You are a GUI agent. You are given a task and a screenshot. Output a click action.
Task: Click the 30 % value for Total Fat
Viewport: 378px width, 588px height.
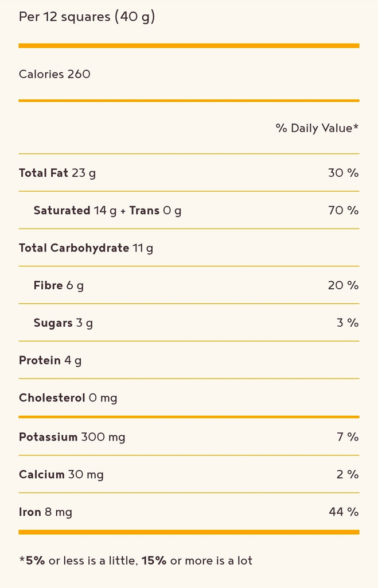pos(343,173)
